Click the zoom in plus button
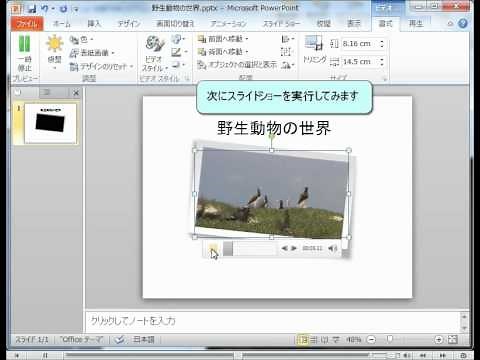The height and width of the screenshot is (360, 480). pos(439,340)
